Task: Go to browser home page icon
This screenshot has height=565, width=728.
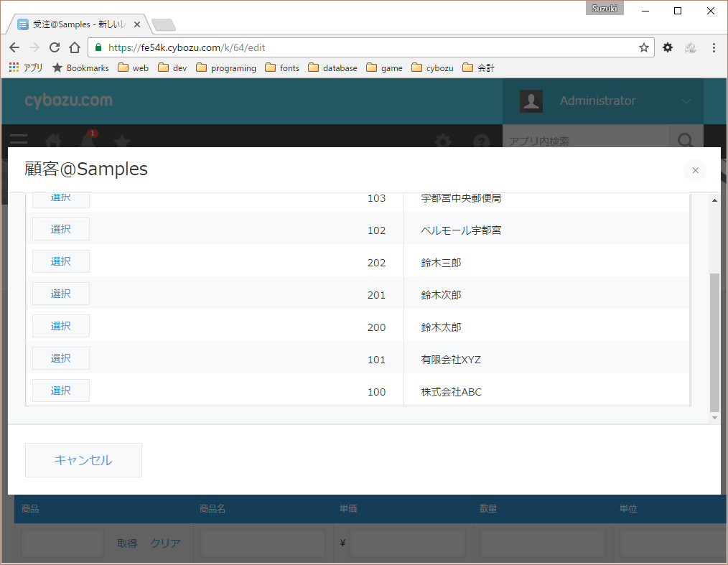Action: point(75,47)
